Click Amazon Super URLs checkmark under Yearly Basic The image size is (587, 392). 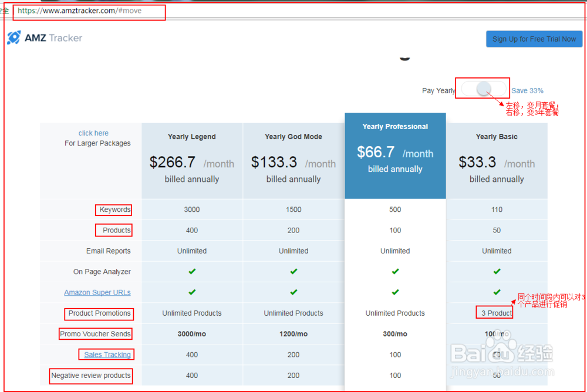pos(497,292)
